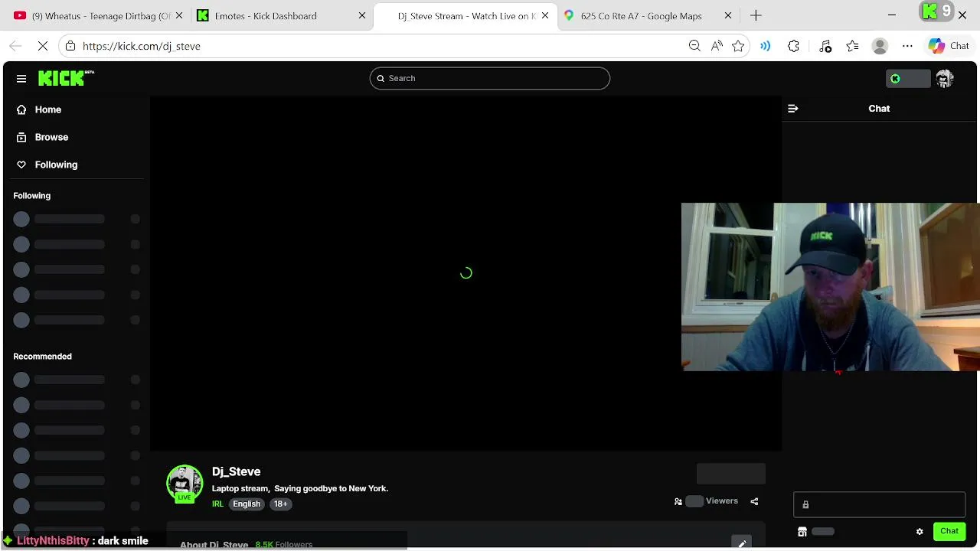Open the Kick hamburger menu
This screenshot has width=980, height=551.
click(21, 79)
